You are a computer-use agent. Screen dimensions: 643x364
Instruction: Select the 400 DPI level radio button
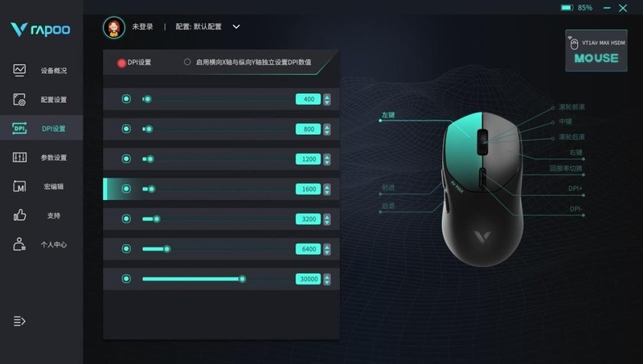pos(126,99)
